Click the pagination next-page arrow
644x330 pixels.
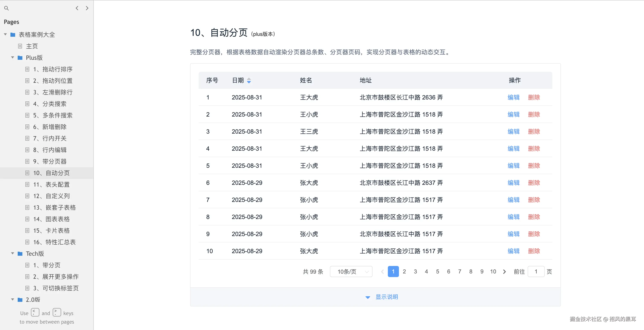(x=504, y=272)
